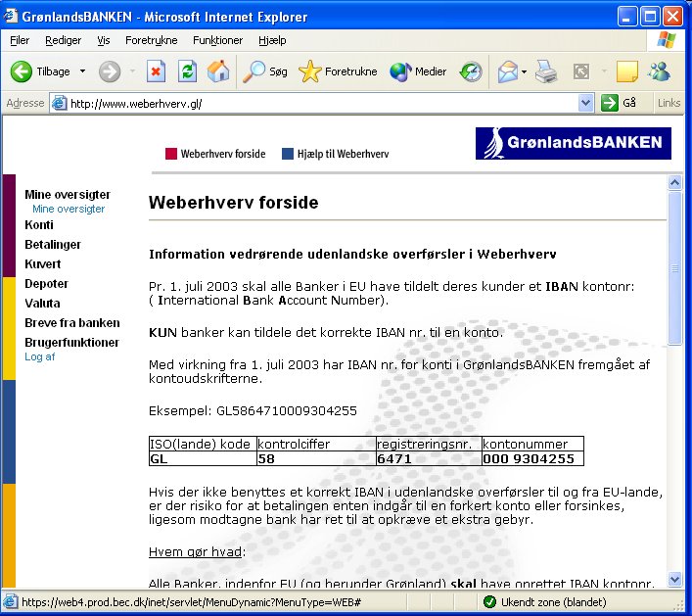Open the Tilbage history dropdown arrow
The width and height of the screenshot is (692, 616).
click(82, 71)
